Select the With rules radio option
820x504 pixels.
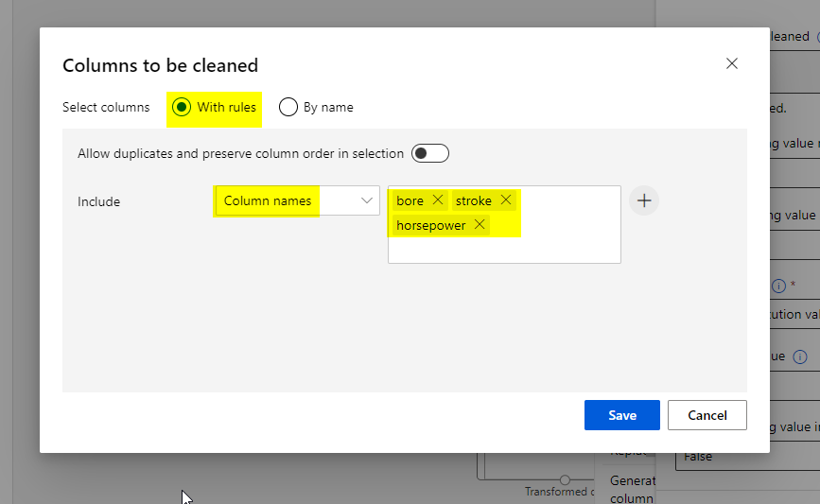click(181, 107)
